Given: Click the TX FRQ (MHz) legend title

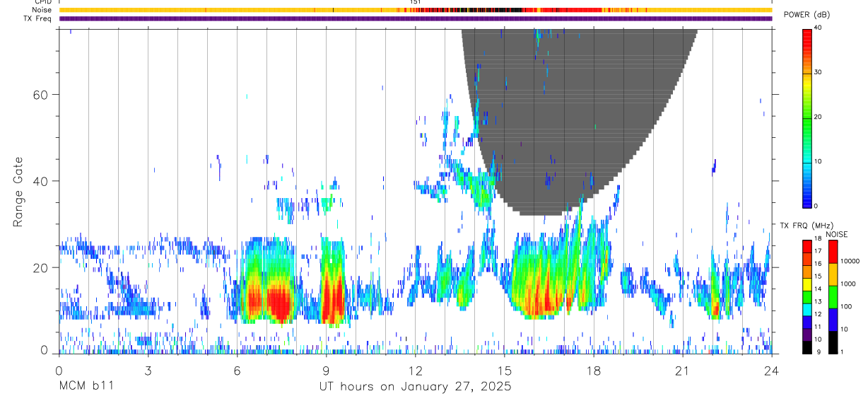Looking at the screenshot, I should (807, 225).
